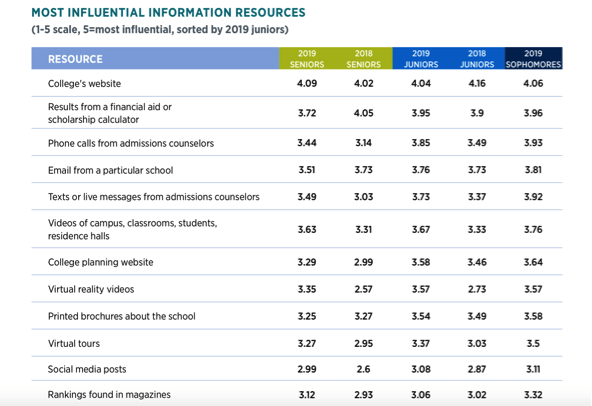Click the Social media posts row
Viewport: 592px width, 406px height.
pyautogui.click(x=297, y=369)
